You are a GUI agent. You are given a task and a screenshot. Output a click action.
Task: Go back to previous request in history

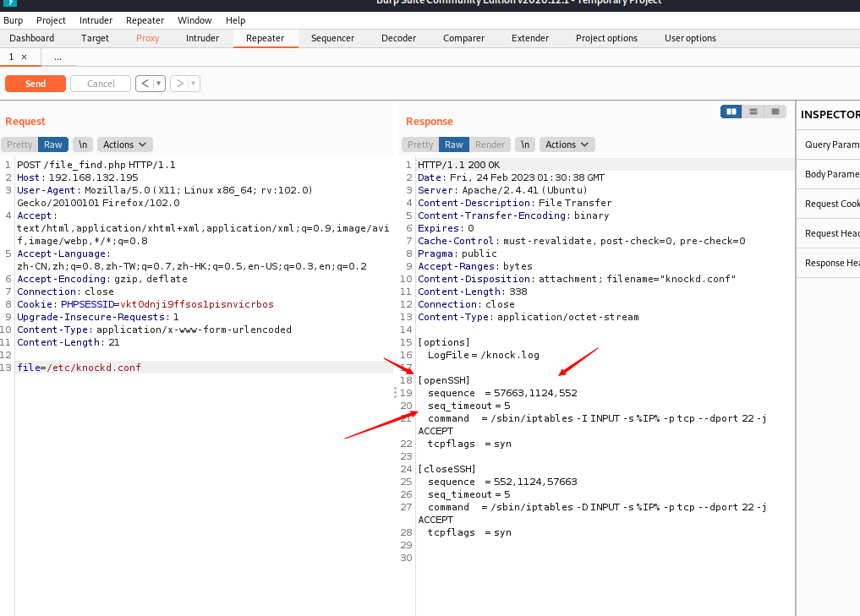(x=145, y=84)
